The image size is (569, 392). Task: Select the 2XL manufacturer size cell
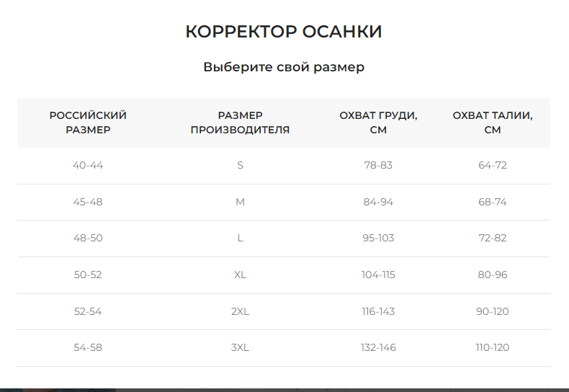pyautogui.click(x=240, y=311)
